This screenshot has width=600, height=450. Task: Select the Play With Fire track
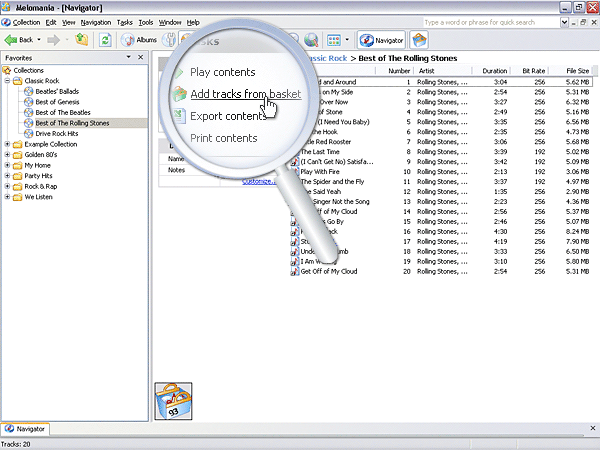320,172
